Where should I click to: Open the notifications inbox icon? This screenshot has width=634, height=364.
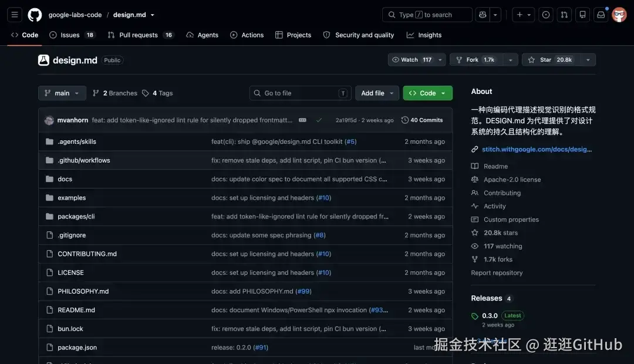pyautogui.click(x=601, y=15)
